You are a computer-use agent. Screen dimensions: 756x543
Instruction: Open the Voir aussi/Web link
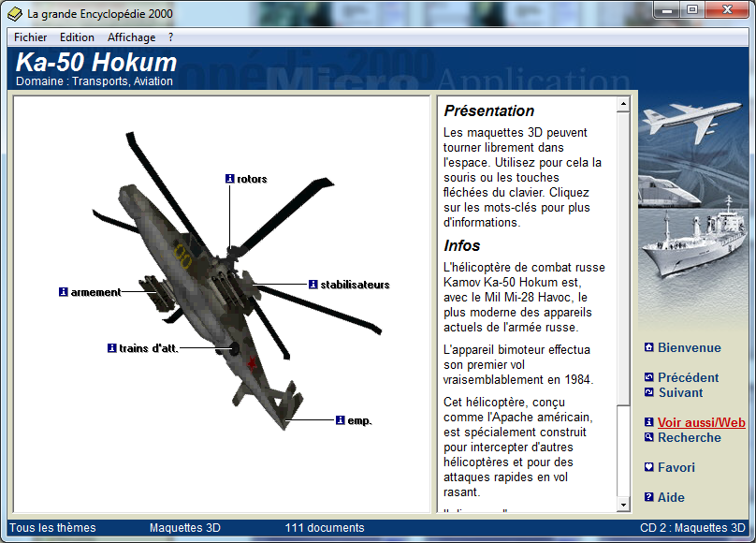[702, 423]
